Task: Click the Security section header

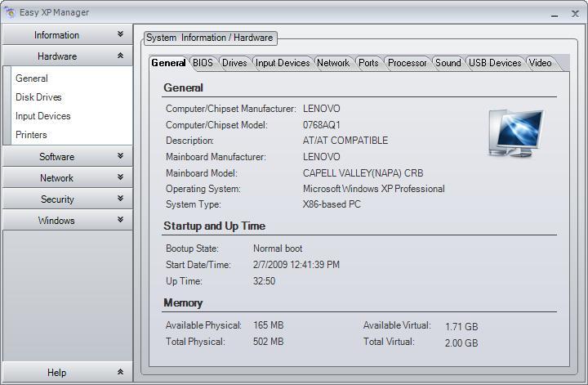Action: (68, 199)
